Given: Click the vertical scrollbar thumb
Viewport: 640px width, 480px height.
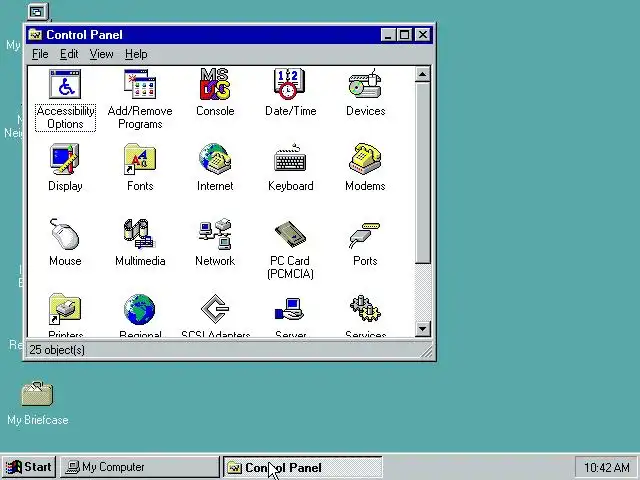Looking at the screenshot, I should [x=422, y=173].
